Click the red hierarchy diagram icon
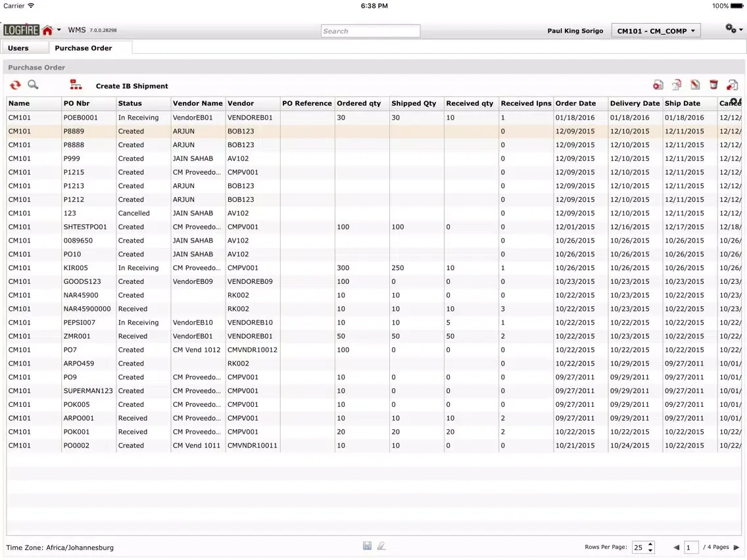747x560 pixels. pyautogui.click(x=76, y=85)
